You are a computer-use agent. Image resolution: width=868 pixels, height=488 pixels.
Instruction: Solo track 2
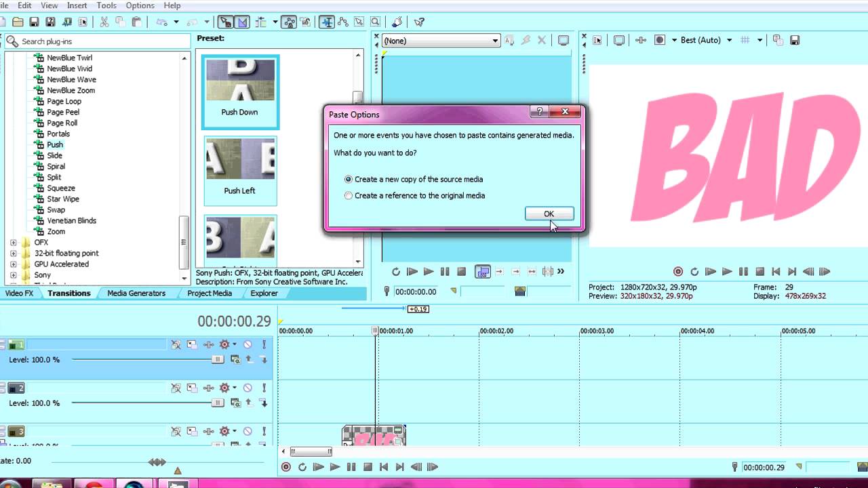[x=264, y=388]
